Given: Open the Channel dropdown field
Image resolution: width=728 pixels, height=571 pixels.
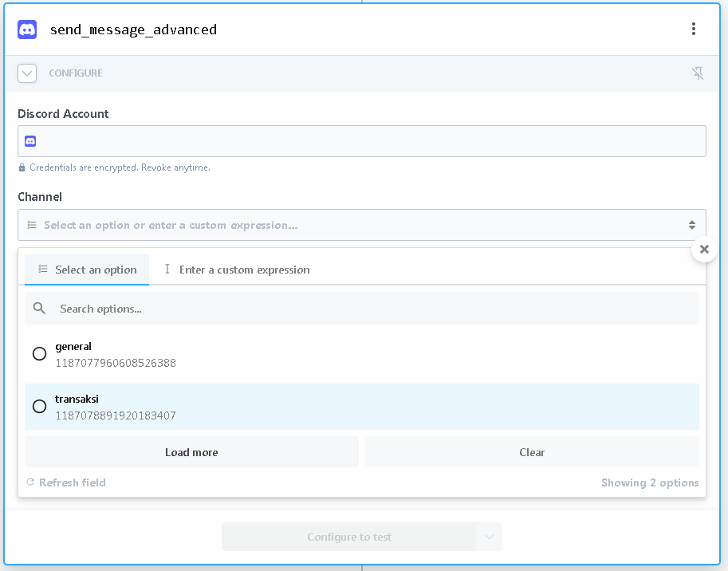Looking at the screenshot, I should (x=362, y=225).
